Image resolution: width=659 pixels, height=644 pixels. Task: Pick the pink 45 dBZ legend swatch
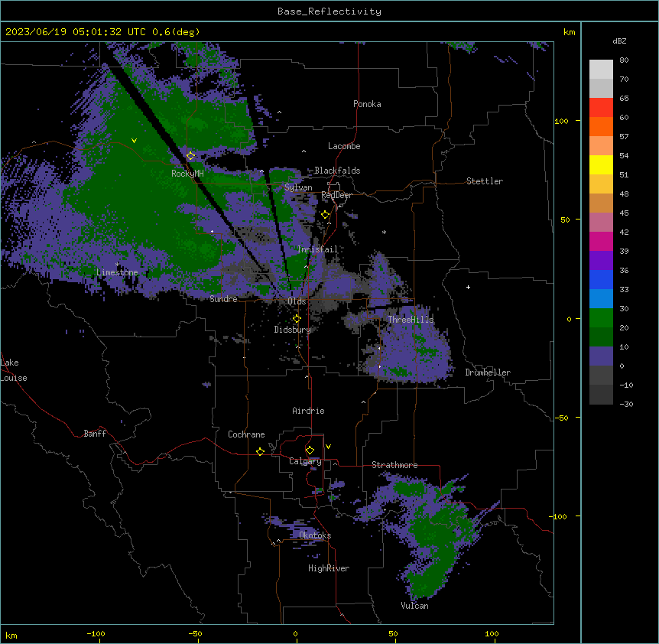(601, 223)
